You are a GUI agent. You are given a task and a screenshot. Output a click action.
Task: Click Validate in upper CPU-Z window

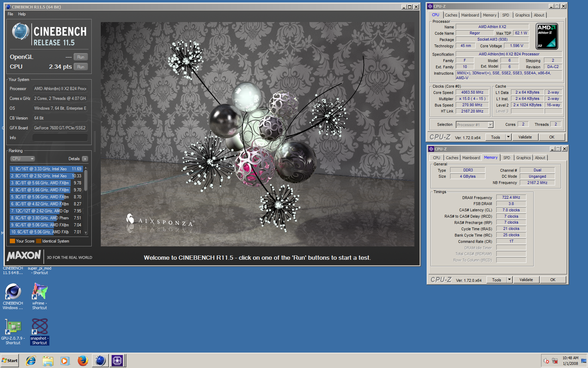525,137
